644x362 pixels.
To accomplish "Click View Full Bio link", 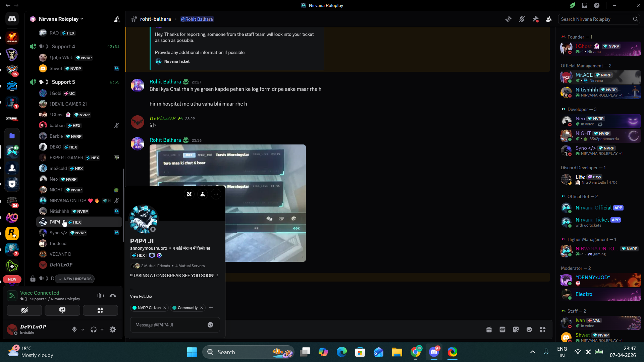I will [141, 296].
